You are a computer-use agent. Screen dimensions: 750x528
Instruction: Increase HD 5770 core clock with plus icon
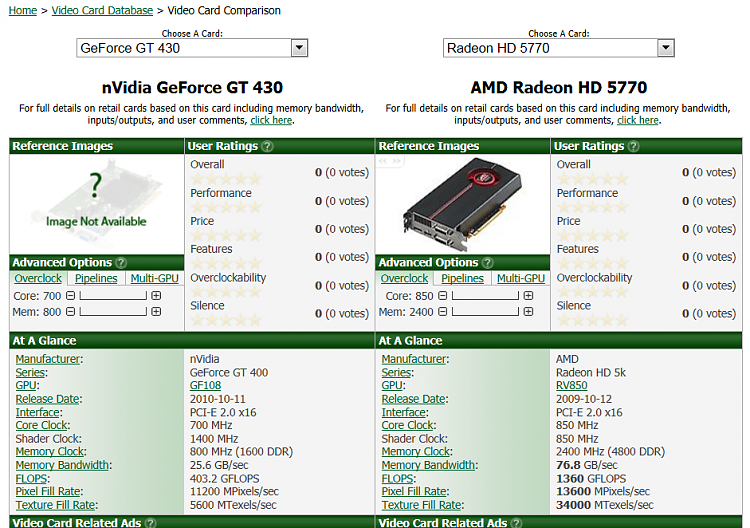pyautogui.click(x=528, y=296)
